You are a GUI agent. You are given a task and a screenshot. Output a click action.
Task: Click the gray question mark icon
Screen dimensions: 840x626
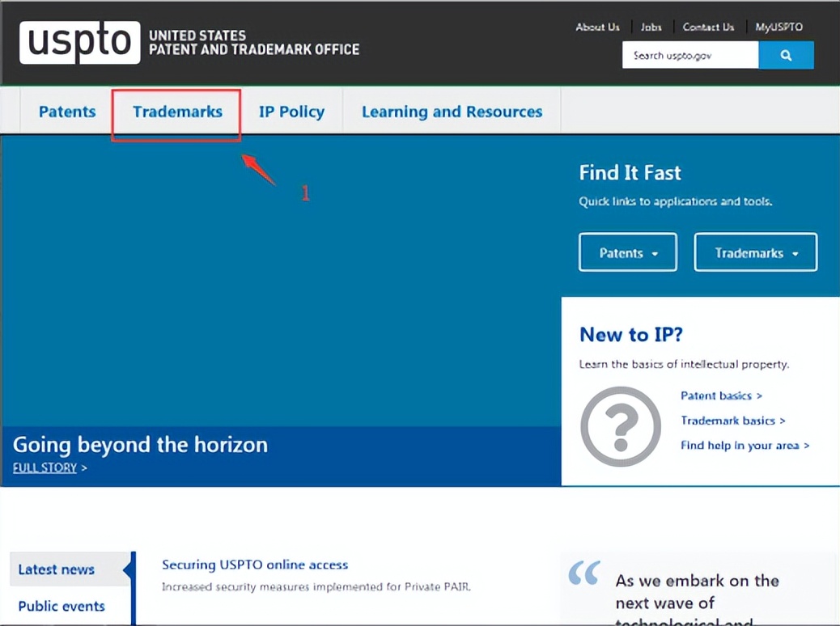pos(621,426)
